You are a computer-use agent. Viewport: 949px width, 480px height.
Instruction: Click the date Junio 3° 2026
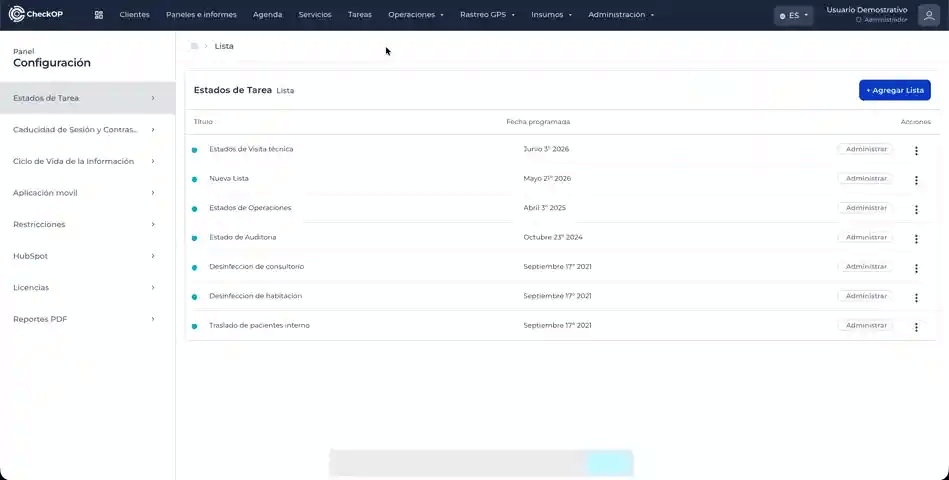(546, 149)
